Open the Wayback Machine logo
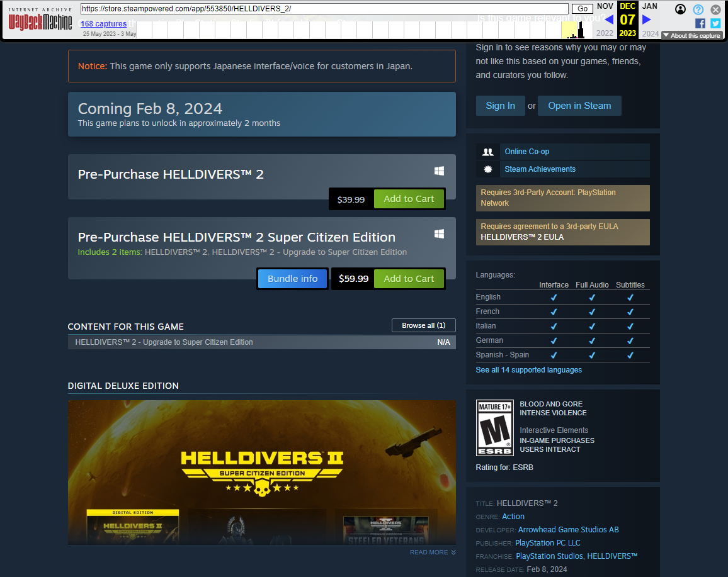The image size is (728, 577). pyautogui.click(x=40, y=22)
